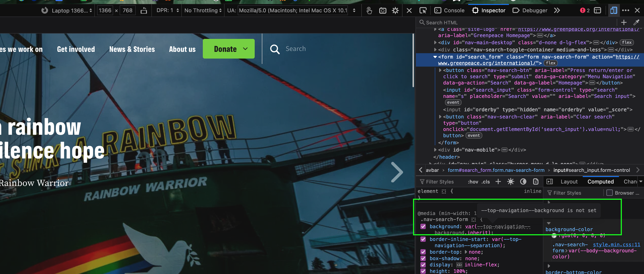The image size is (644, 274).
Task: Select breadcrumb form#search_form.form.nav-search-form
Action: (496, 170)
